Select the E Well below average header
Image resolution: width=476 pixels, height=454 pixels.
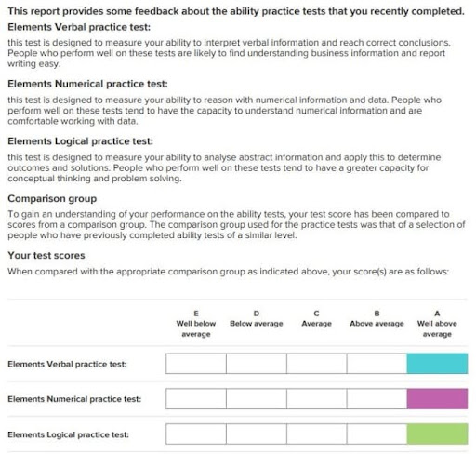[x=196, y=324]
